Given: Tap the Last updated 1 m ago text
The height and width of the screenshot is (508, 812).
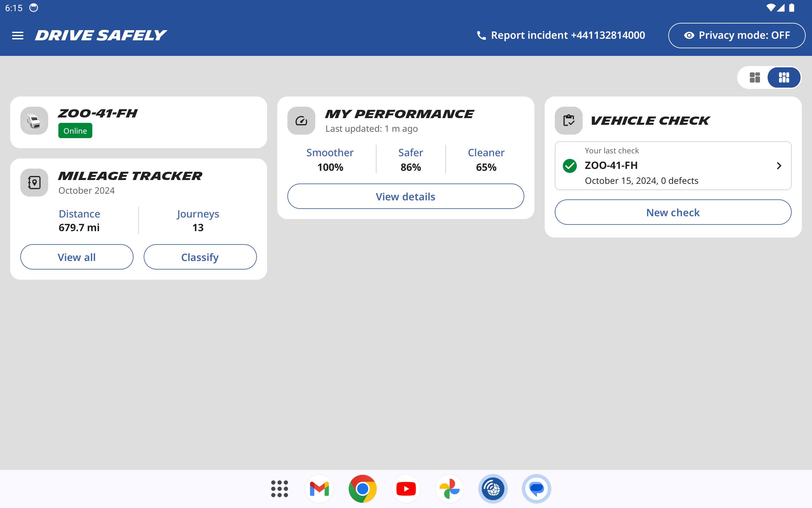Looking at the screenshot, I should (371, 129).
